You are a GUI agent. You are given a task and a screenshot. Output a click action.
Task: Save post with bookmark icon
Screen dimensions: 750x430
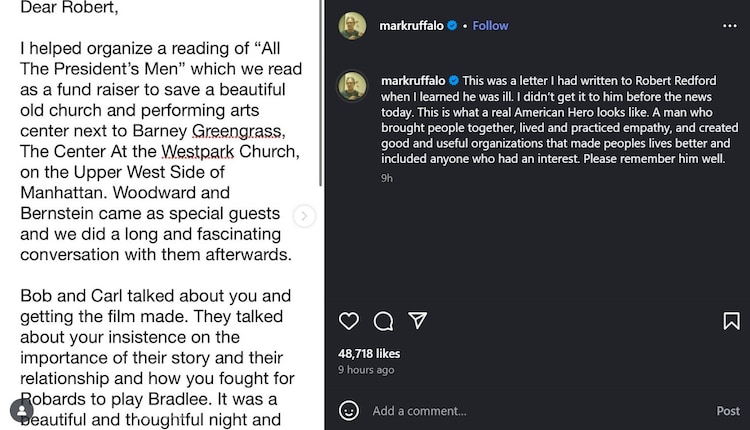pos(731,321)
